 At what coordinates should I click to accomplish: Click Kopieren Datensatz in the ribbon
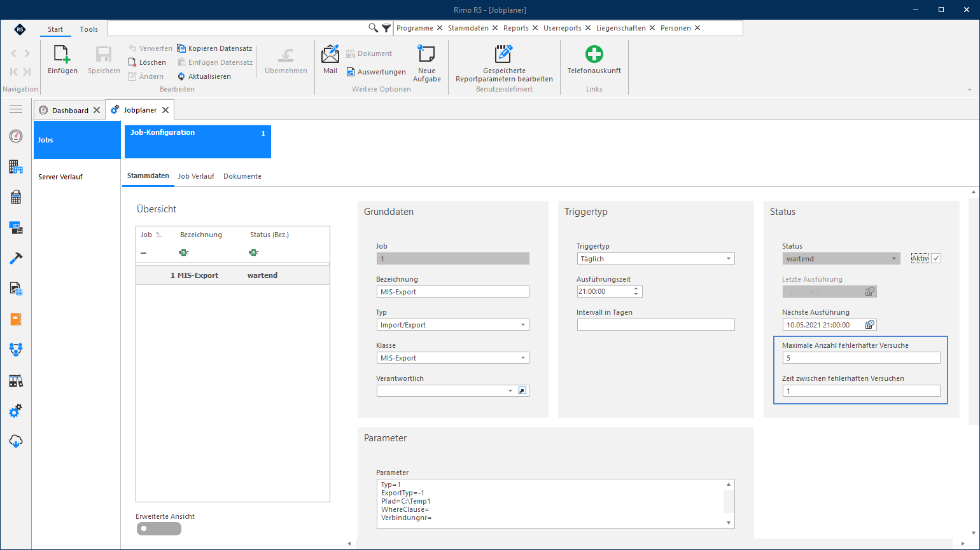[x=214, y=48]
